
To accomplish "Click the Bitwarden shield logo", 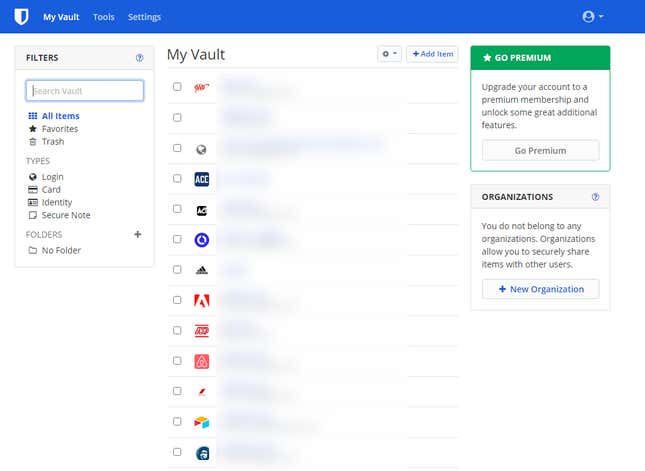I will coord(21,17).
